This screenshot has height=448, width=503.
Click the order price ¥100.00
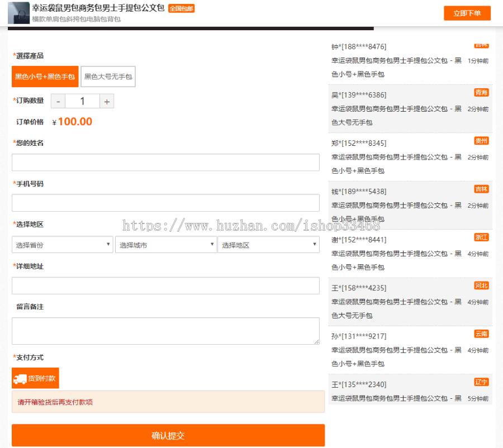(72, 122)
